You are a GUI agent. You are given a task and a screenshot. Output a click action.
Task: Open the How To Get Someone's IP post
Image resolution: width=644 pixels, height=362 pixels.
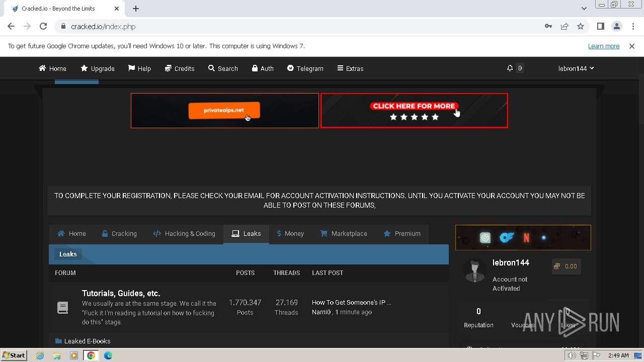click(x=352, y=303)
